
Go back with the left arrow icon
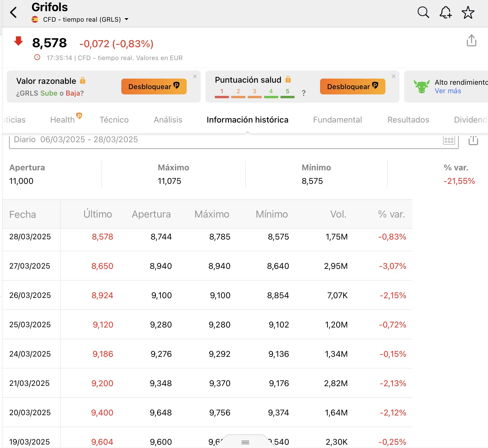coord(13,13)
